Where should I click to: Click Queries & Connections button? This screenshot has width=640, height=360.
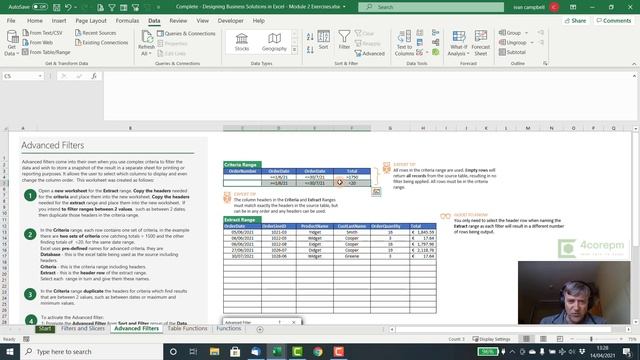[x=186, y=33]
